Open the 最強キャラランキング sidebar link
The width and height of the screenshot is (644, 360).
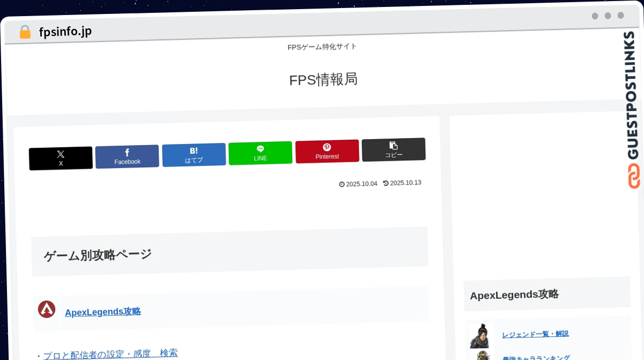tap(536, 357)
